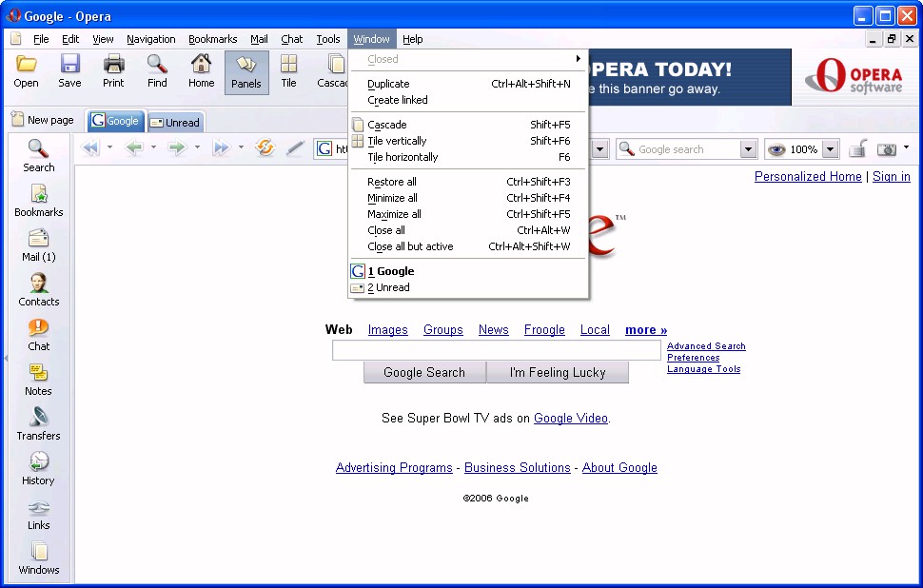Screen dimensions: 923x588
Task: Click the Fast forward navigation button
Action: pyautogui.click(x=222, y=147)
